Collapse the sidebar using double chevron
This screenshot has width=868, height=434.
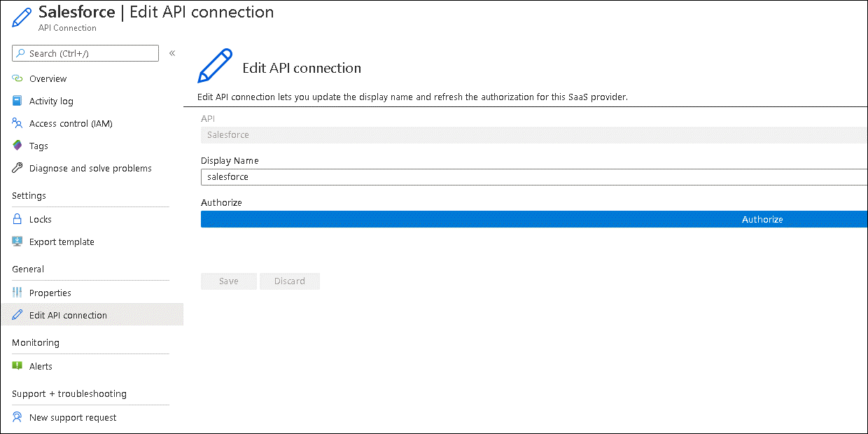click(172, 53)
